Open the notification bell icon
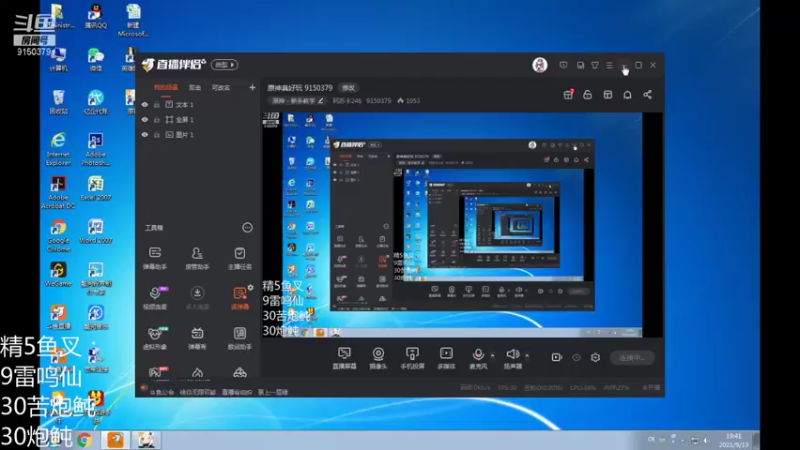 pyautogui.click(x=628, y=95)
